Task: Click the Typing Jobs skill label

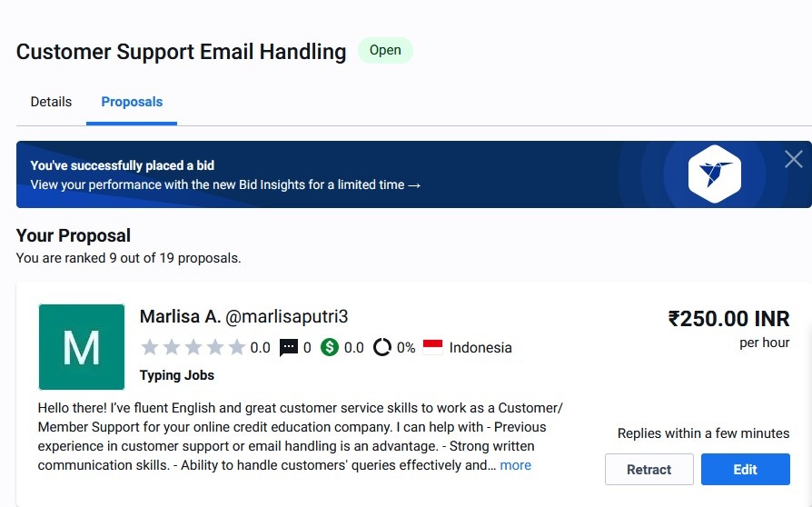Action: (176, 375)
